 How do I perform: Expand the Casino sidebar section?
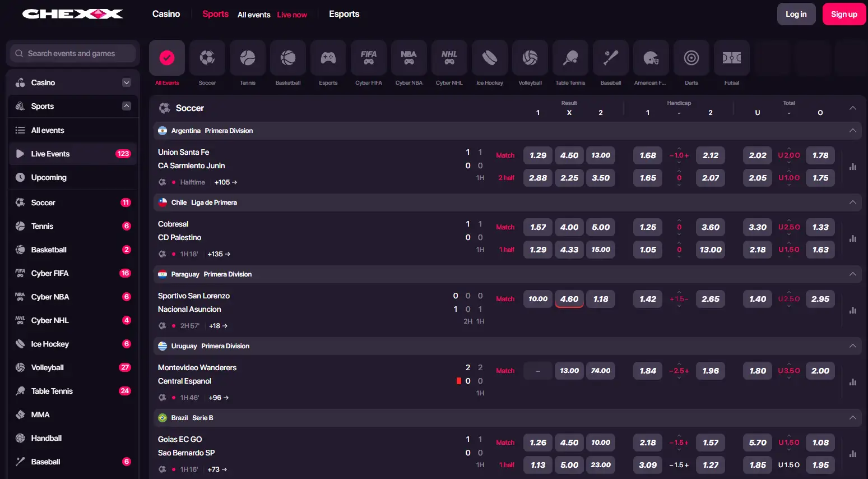[127, 82]
